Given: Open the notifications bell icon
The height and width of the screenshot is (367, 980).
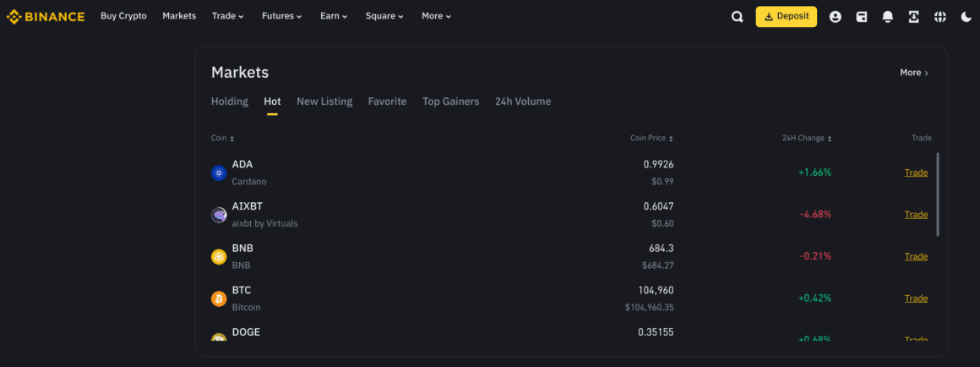Looking at the screenshot, I should tap(888, 17).
